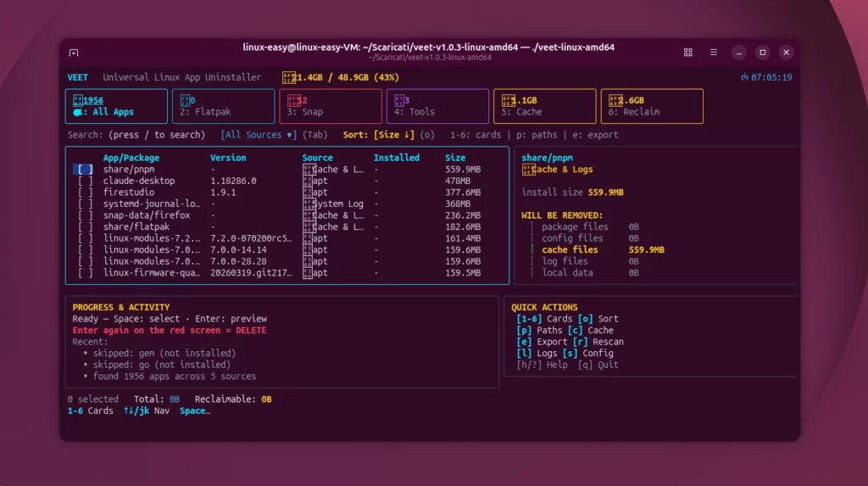Image resolution: width=868 pixels, height=486 pixels.
Task: Click the apt icon of claude-desktop row
Action: click(x=307, y=181)
